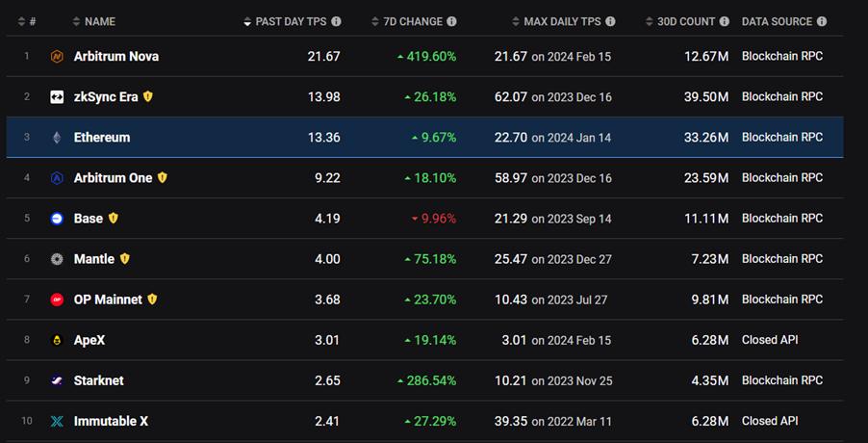
Task: Click the shield badge next to zkSync Era
Action: coord(148,97)
